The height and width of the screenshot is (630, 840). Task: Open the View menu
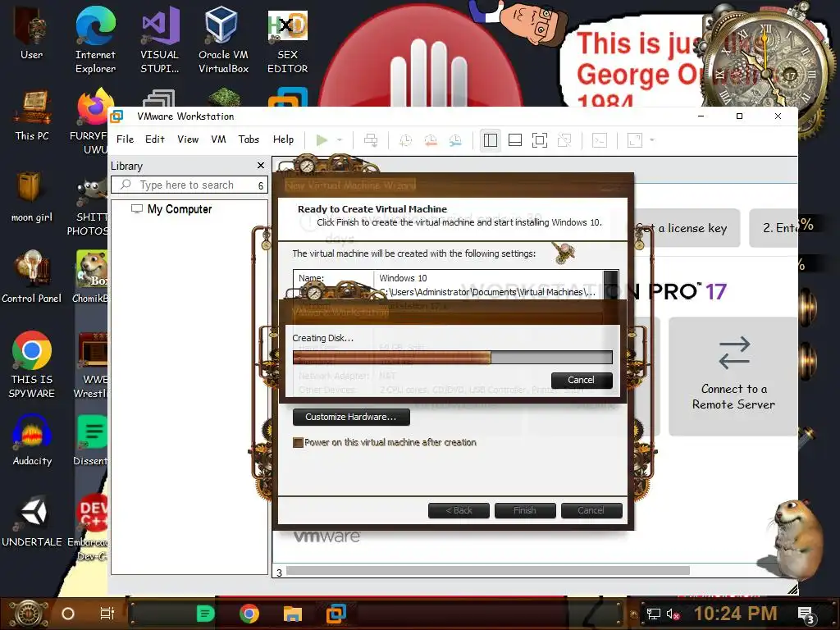[x=188, y=139]
